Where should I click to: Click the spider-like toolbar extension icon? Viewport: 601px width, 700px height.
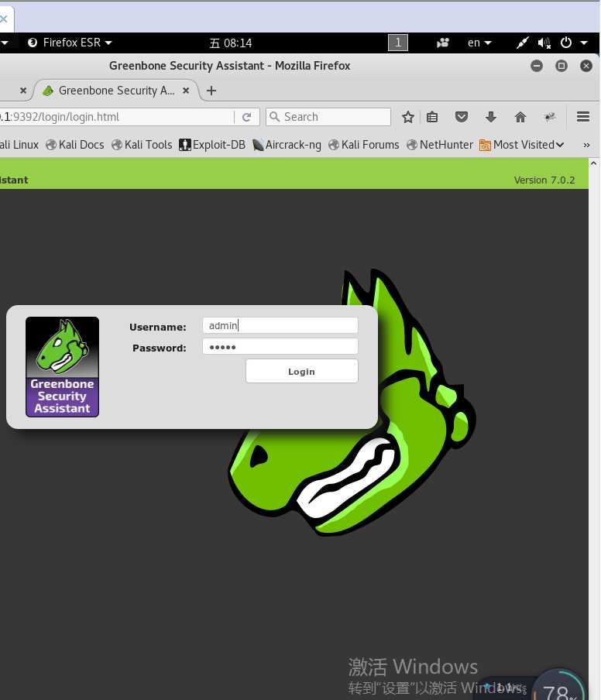550,117
